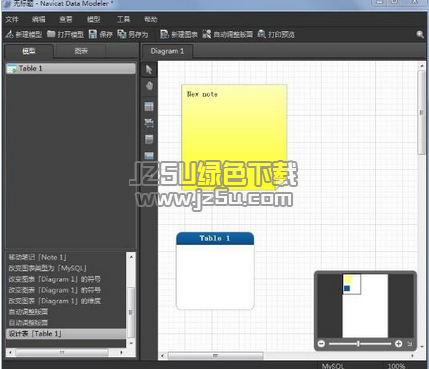Click the zoom-out minus in navigator
The width and height of the screenshot is (429, 369).
tap(321, 344)
